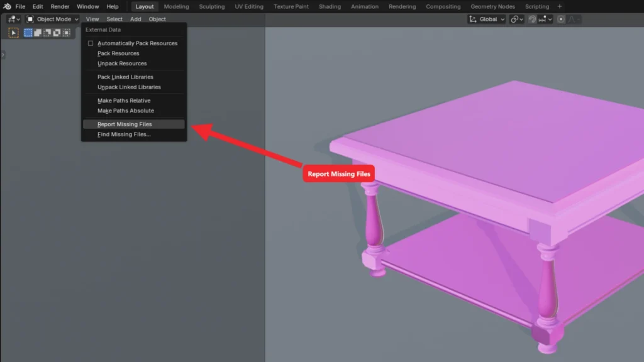Image resolution: width=644 pixels, height=362 pixels.
Task: Choose the Invert selection mode icon
Action: 57,33
